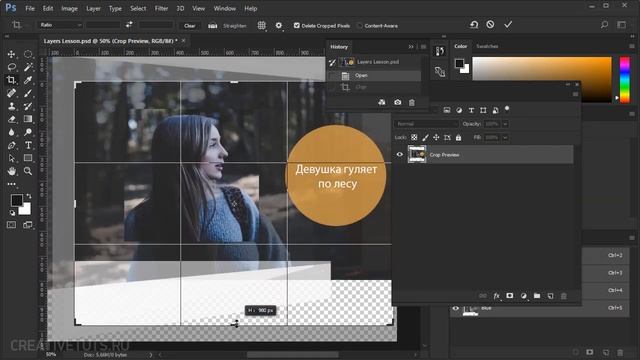Select the Crop tool in the toolbox

pos(11,80)
